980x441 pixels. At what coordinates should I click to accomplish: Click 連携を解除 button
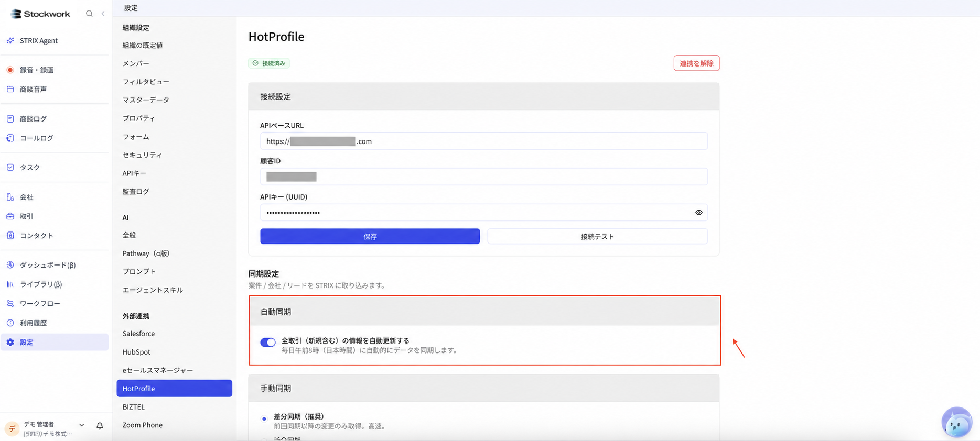pyautogui.click(x=696, y=63)
